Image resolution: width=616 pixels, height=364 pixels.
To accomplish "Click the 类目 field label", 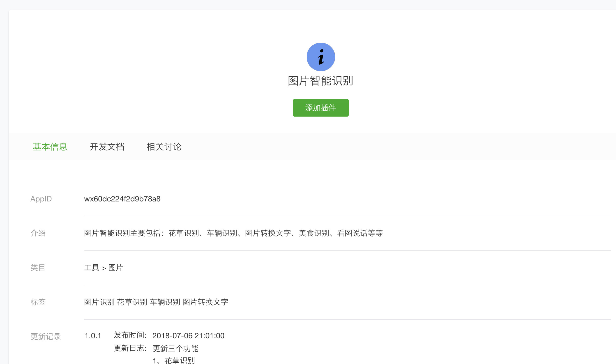I will pos(38,268).
